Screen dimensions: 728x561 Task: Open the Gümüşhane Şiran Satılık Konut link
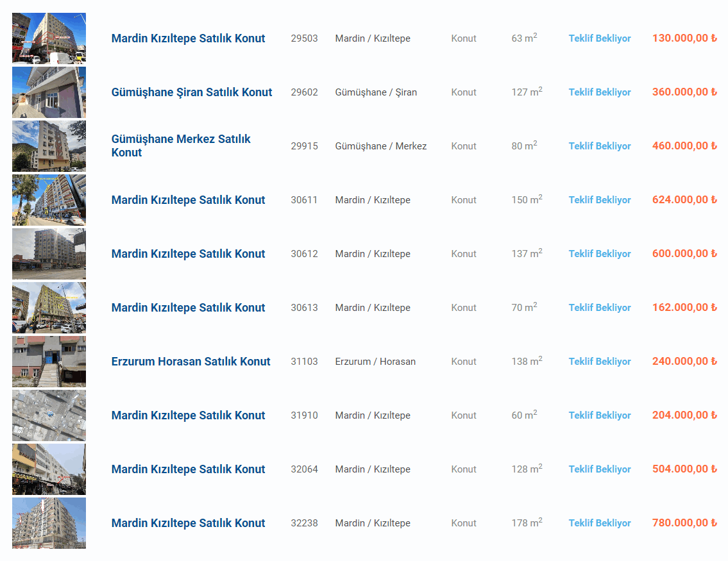[192, 92]
